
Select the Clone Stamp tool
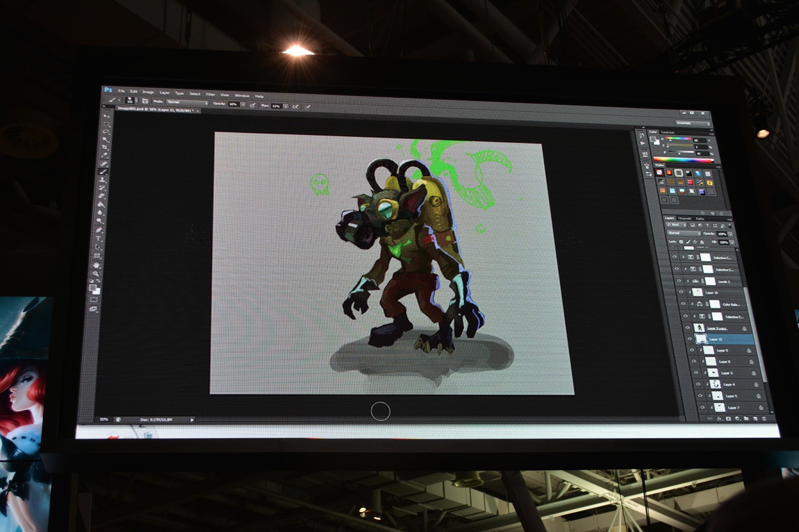pos(102,180)
